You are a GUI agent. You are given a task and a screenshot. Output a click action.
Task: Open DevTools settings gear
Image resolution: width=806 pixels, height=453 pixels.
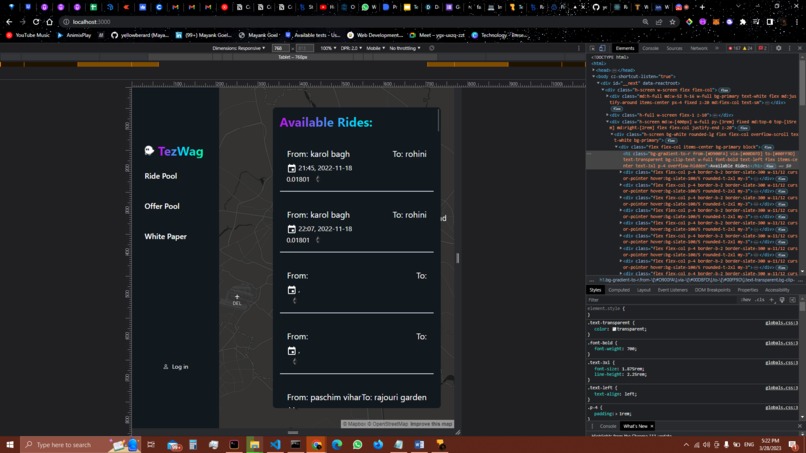click(779, 48)
